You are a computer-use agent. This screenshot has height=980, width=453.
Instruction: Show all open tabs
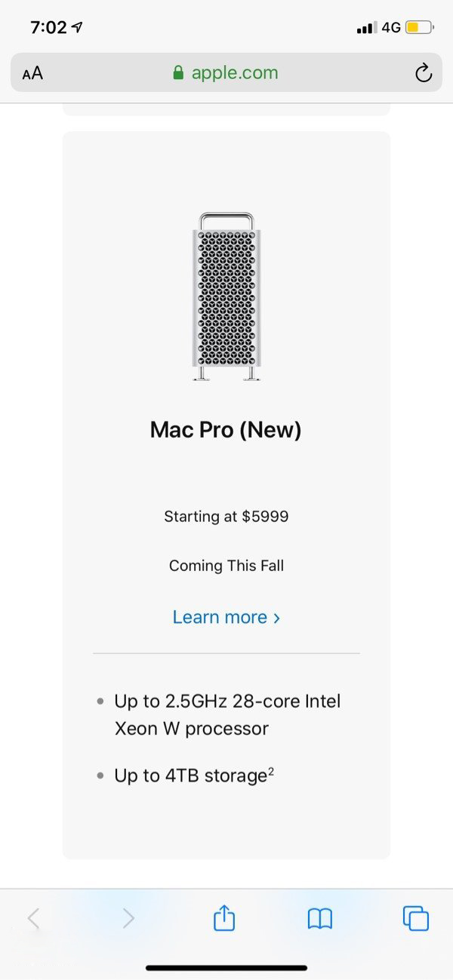point(416,918)
